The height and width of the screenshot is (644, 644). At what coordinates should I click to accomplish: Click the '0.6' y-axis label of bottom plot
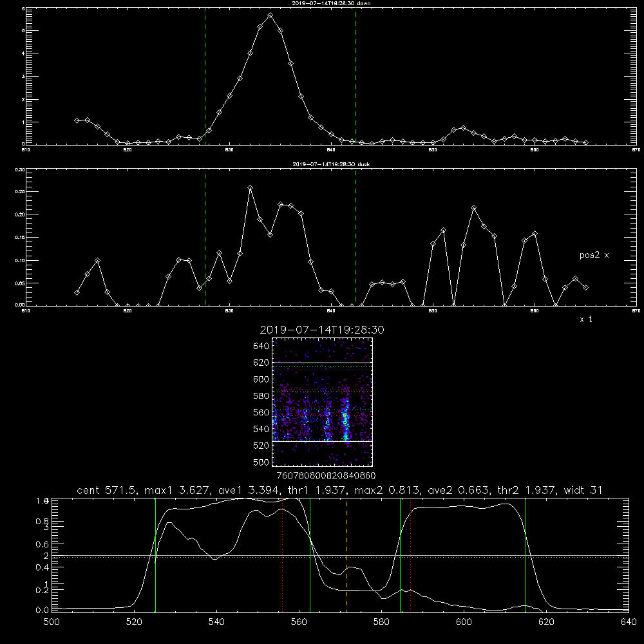pos(42,544)
